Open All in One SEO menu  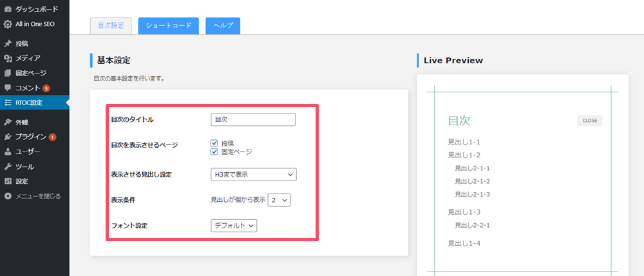point(35,25)
